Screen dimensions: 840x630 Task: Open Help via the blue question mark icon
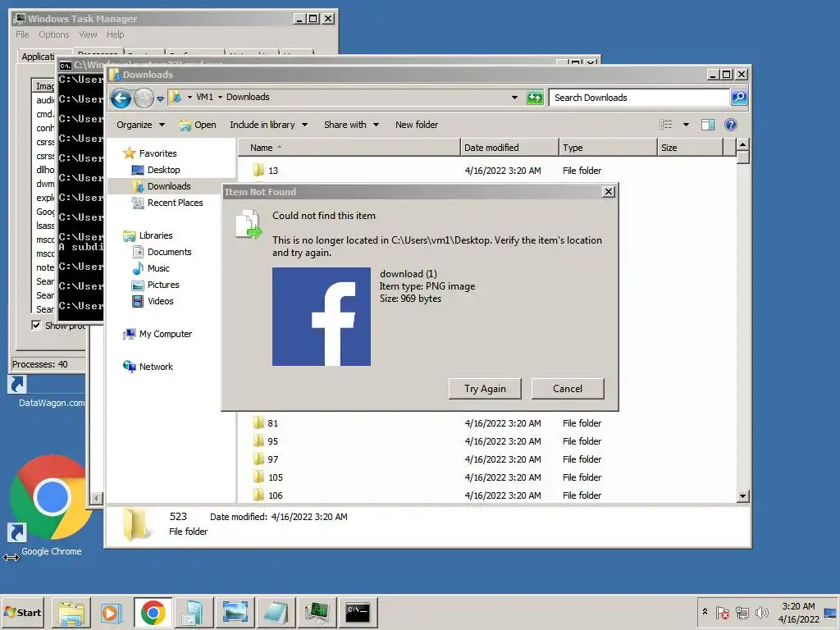(730, 125)
